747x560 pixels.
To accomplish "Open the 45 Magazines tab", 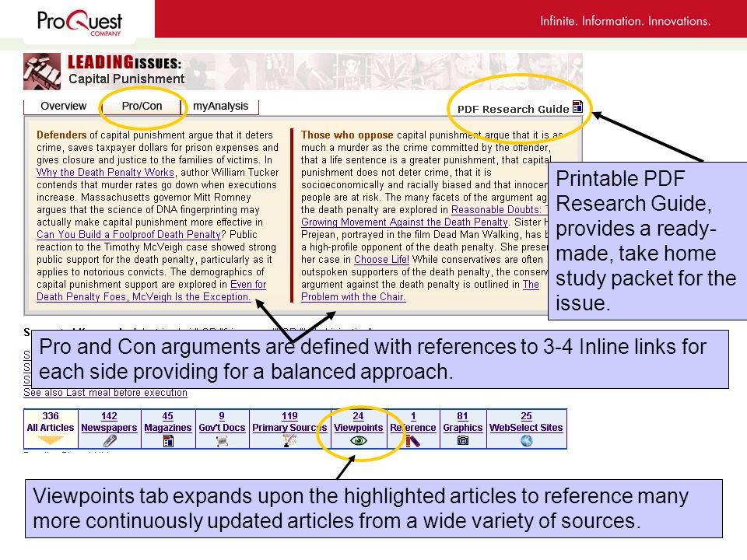I will (x=168, y=428).
